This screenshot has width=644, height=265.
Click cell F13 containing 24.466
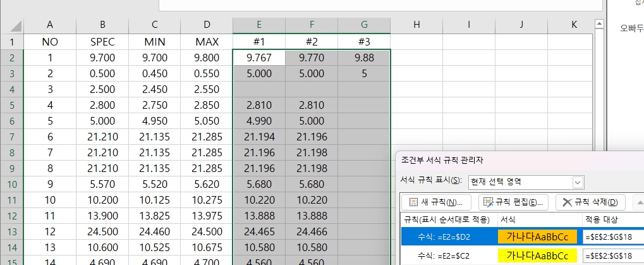pos(312,231)
